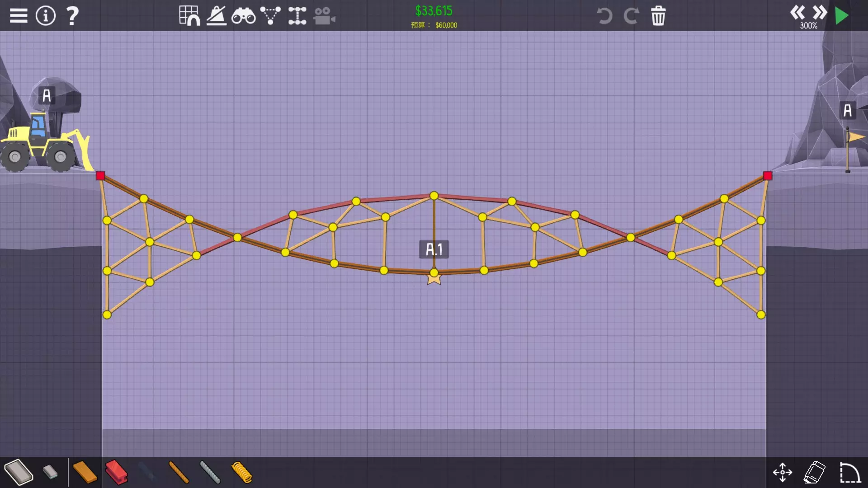Select the triangle tracing tool
Screen dimensions: 868x488
[270, 16]
